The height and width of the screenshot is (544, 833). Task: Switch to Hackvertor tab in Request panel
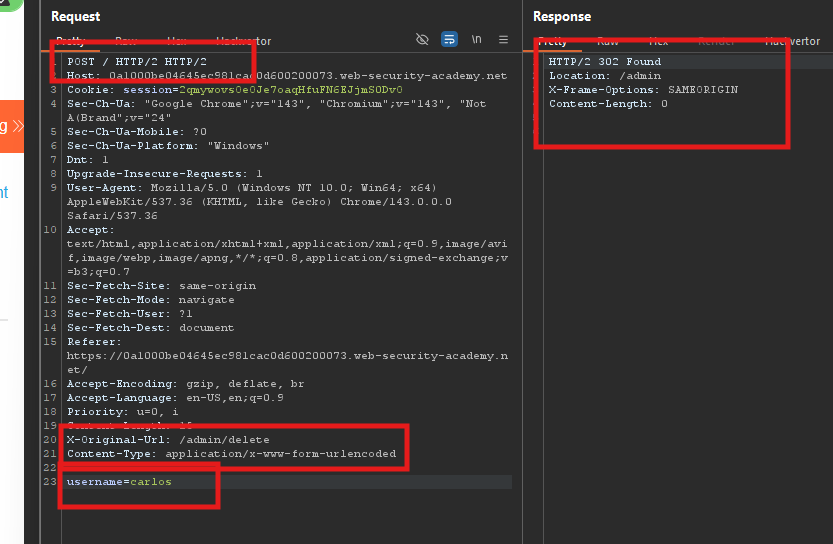tap(243, 41)
